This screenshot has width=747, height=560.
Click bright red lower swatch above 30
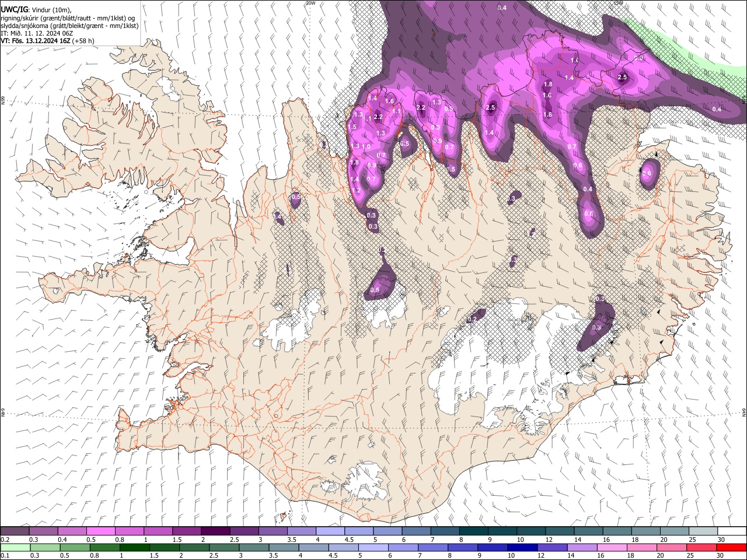[x=732, y=547]
